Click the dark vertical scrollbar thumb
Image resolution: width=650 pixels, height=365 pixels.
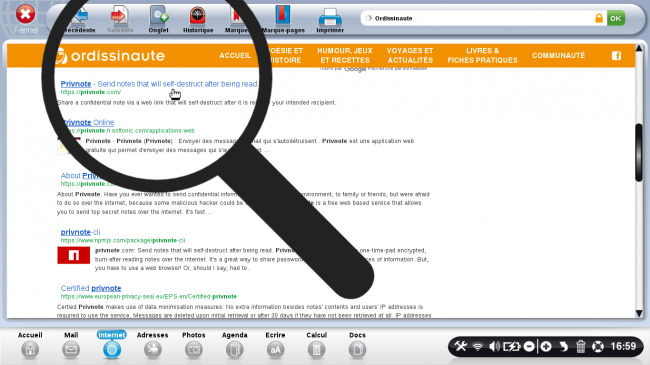click(639, 152)
